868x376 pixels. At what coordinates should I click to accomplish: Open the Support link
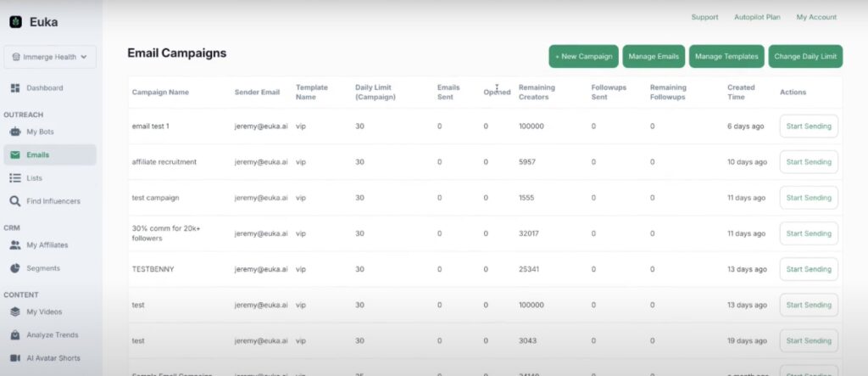[x=704, y=17]
